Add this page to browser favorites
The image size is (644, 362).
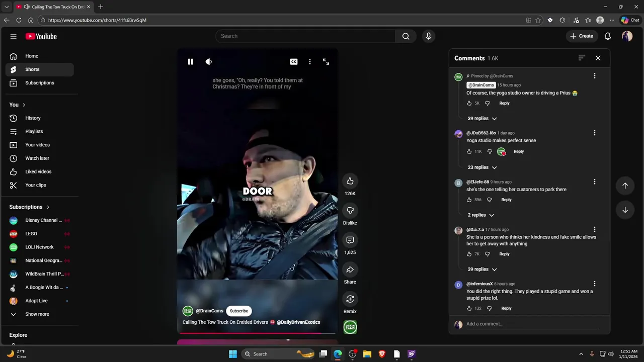538,20
